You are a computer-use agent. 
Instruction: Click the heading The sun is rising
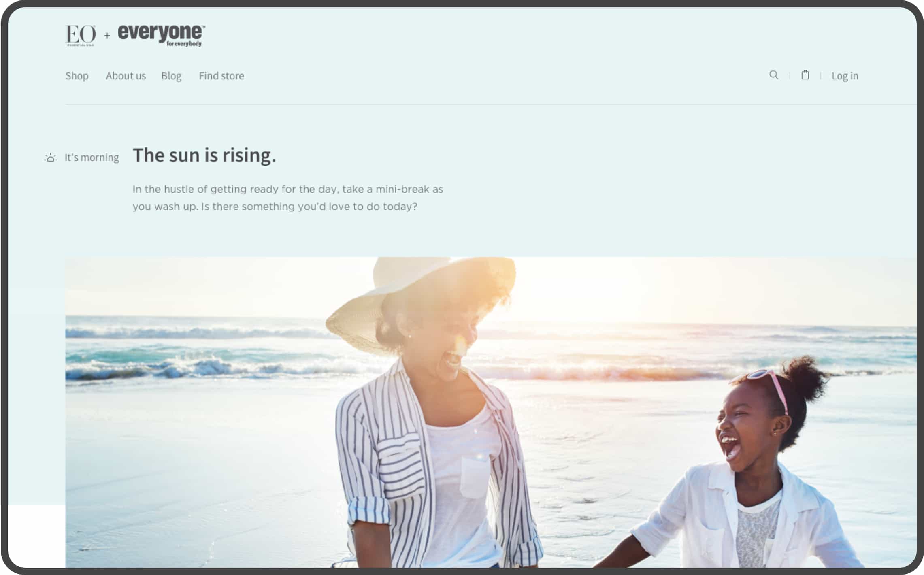[x=204, y=155]
